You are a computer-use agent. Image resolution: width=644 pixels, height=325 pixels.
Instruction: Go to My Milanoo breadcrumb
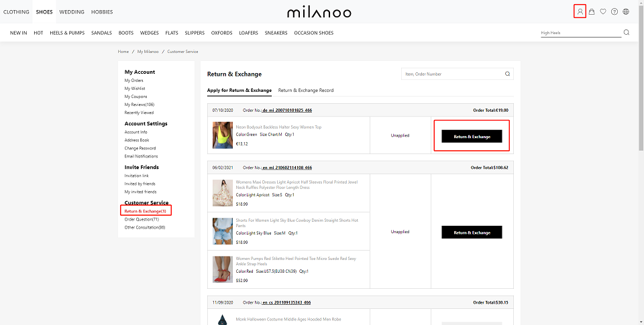point(148,52)
